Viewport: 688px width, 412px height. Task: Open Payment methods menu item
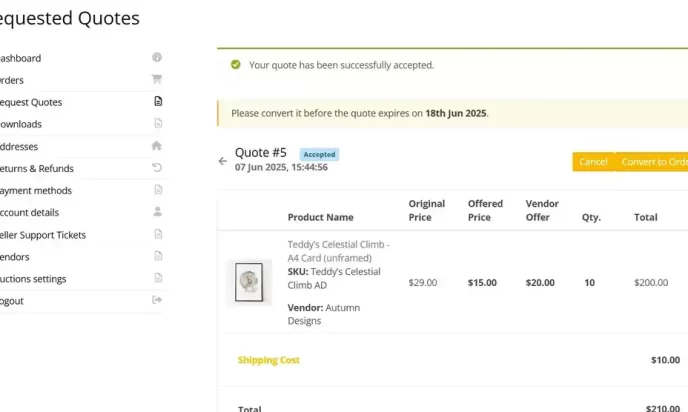pos(36,190)
